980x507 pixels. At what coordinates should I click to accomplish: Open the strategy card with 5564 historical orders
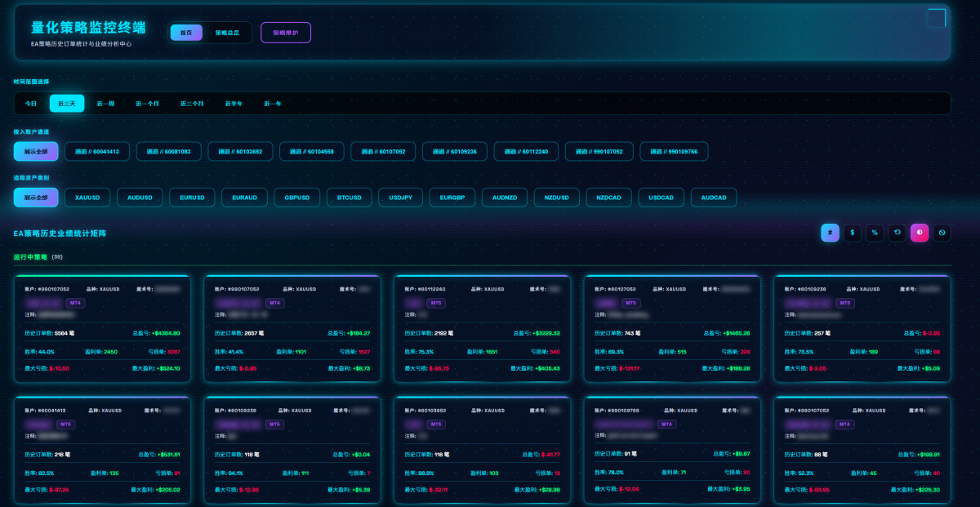102,329
